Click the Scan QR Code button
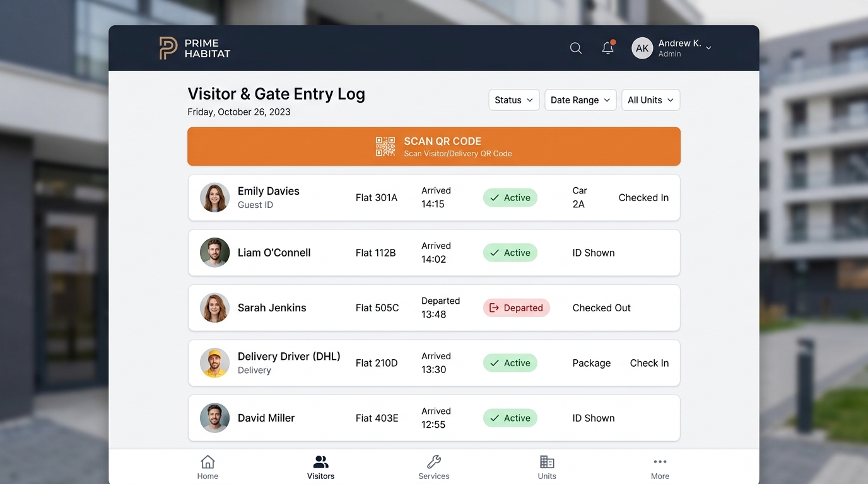 click(x=434, y=146)
